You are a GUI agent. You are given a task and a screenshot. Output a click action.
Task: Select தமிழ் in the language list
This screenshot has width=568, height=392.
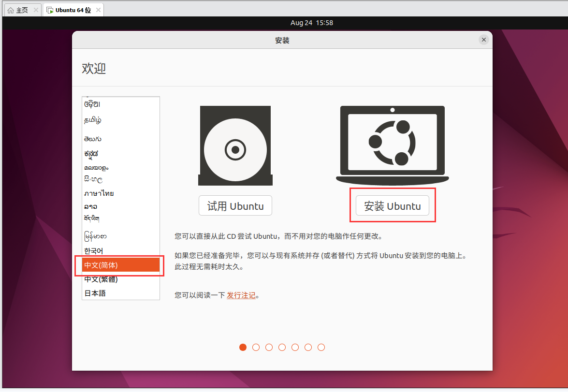coord(121,120)
